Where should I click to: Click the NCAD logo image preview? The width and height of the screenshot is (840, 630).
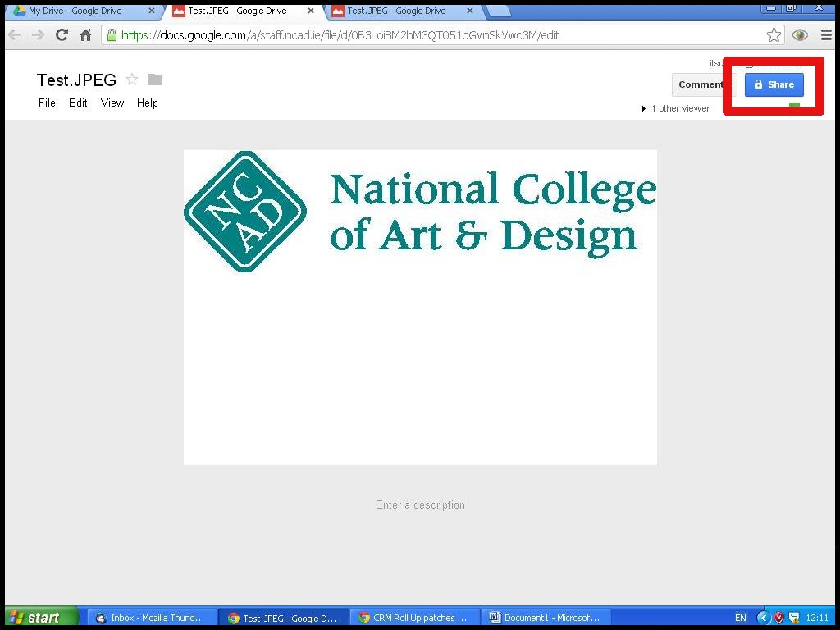tap(420, 308)
